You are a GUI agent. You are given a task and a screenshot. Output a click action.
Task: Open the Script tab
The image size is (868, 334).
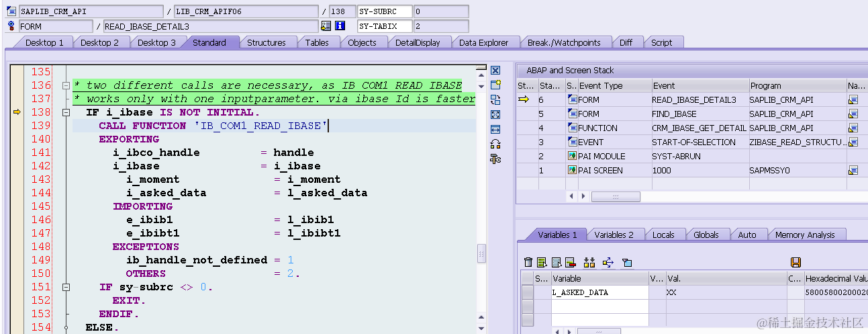(x=662, y=42)
